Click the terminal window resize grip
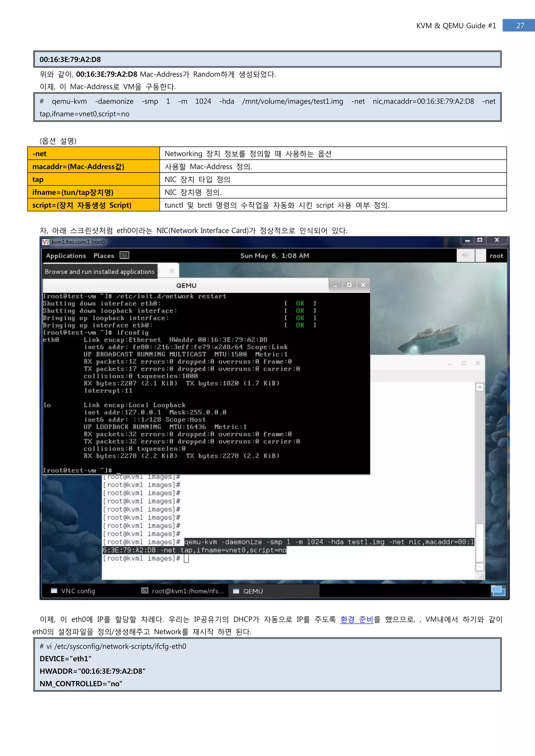The width and height of the screenshot is (535, 756). tap(481, 576)
